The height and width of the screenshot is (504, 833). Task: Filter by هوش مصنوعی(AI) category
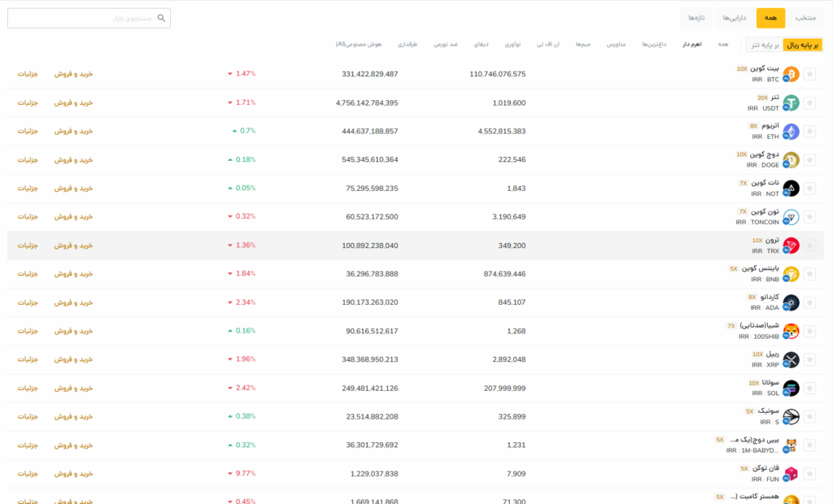coord(359,44)
